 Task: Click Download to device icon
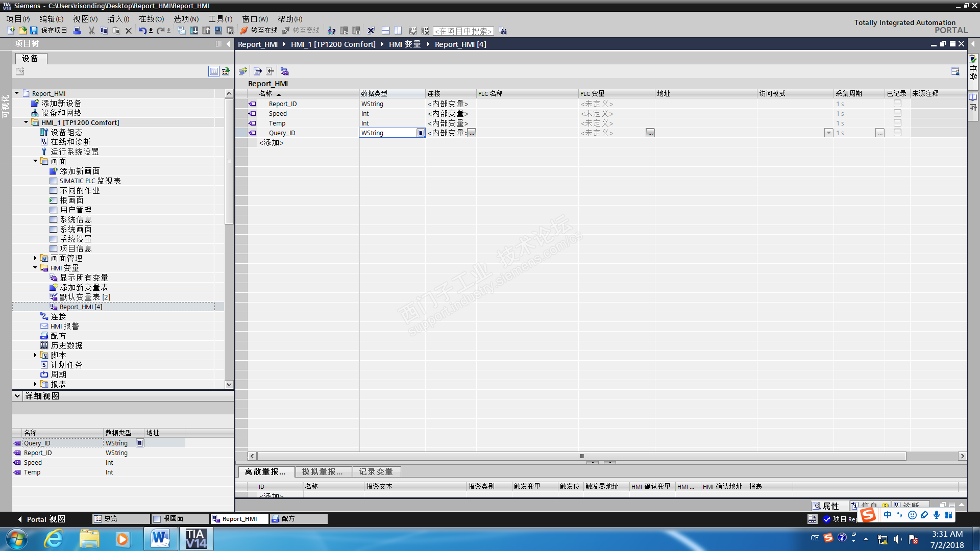(x=194, y=31)
